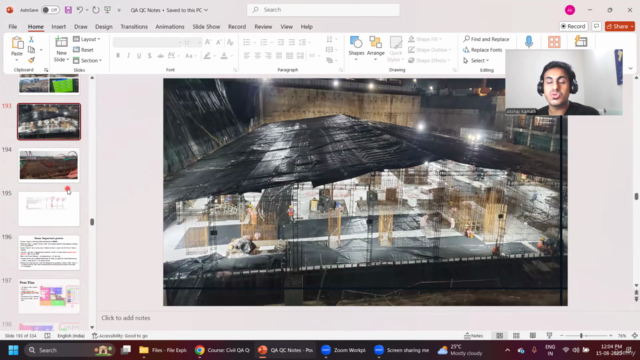This screenshot has width=640, height=360.
Task: Click the Search box in title bar
Action: point(323,9)
